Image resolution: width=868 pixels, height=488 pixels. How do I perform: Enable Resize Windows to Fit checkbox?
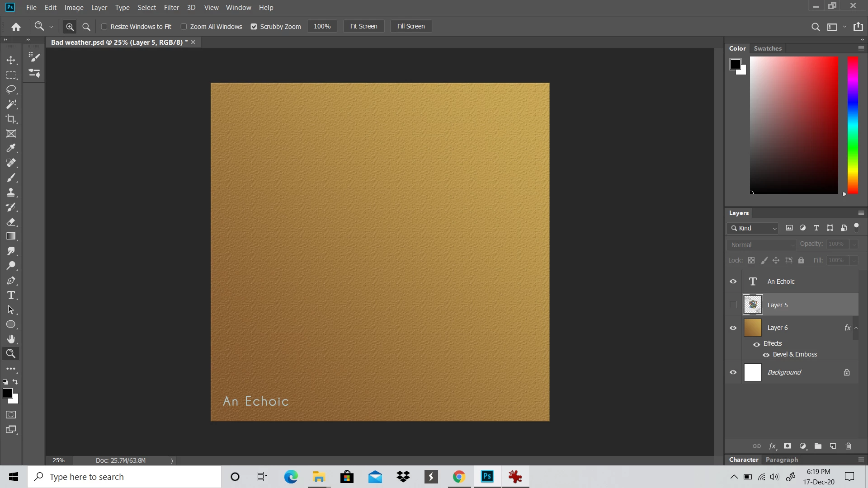tap(104, 27)
